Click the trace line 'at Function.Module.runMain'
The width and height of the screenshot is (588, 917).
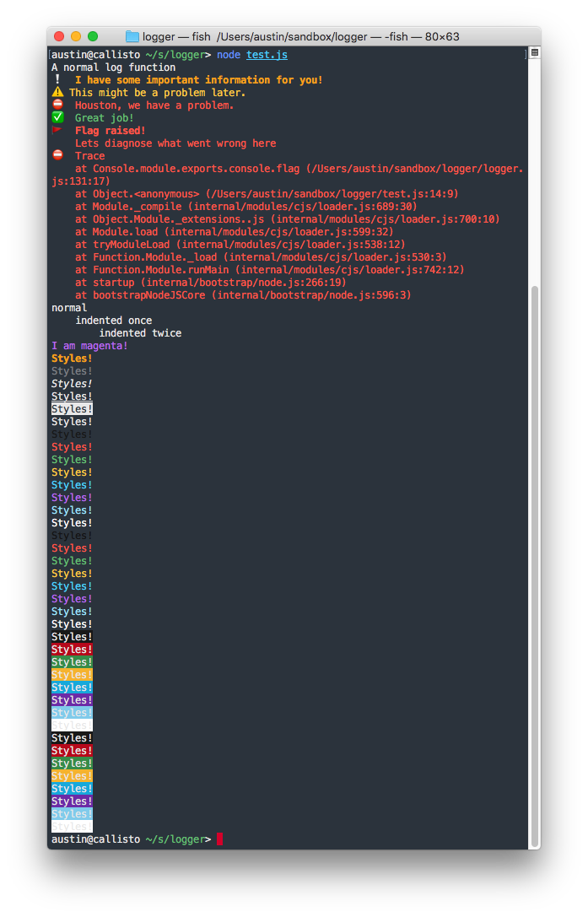269,270
